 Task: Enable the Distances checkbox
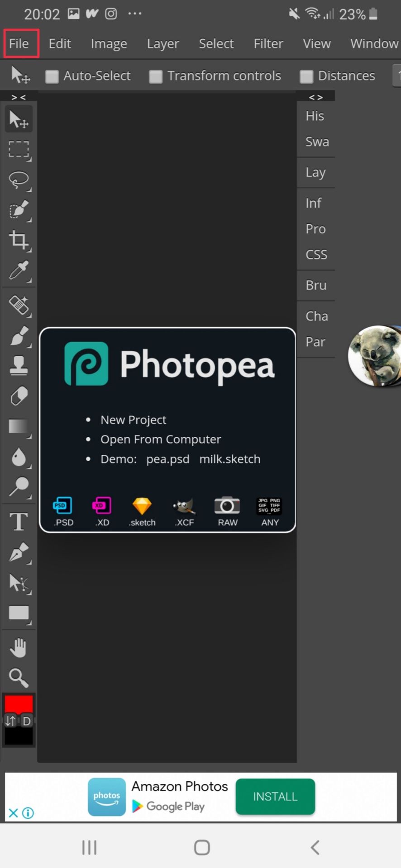tap(306, 76)
